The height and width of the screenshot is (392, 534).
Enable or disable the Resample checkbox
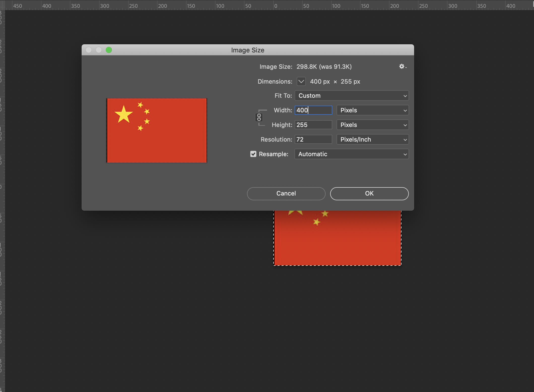tap(253, 154)
